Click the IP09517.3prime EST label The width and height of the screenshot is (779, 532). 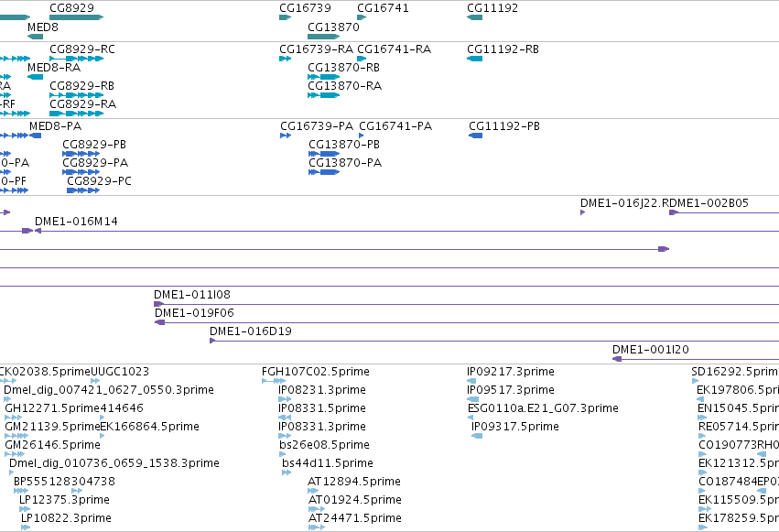511,390
